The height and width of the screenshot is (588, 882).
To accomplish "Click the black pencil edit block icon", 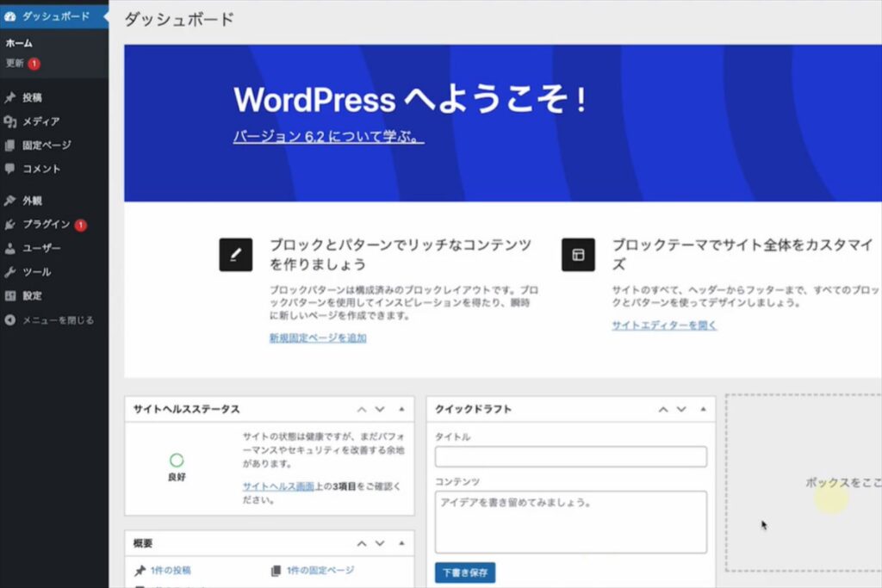I will click(x=236, y=255).
